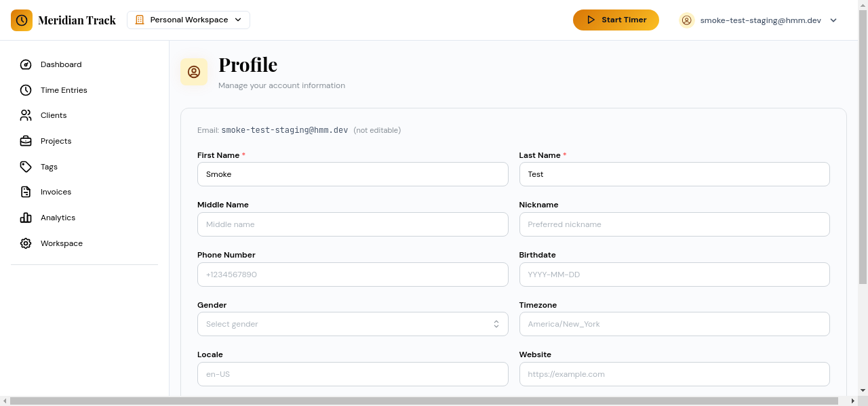
Task: Open the Gender selection dropdown
Action: (353, 324)
